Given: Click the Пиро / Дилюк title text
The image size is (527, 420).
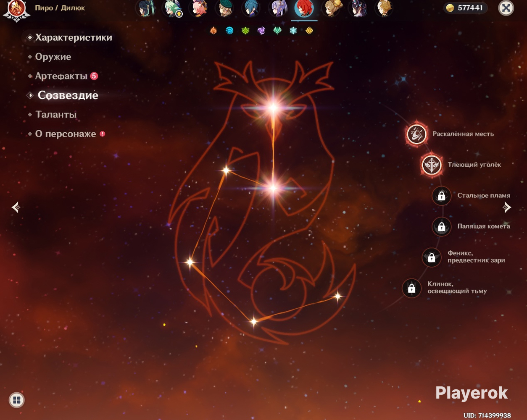Looking at the screenshot, I should [x=60, y=8].
